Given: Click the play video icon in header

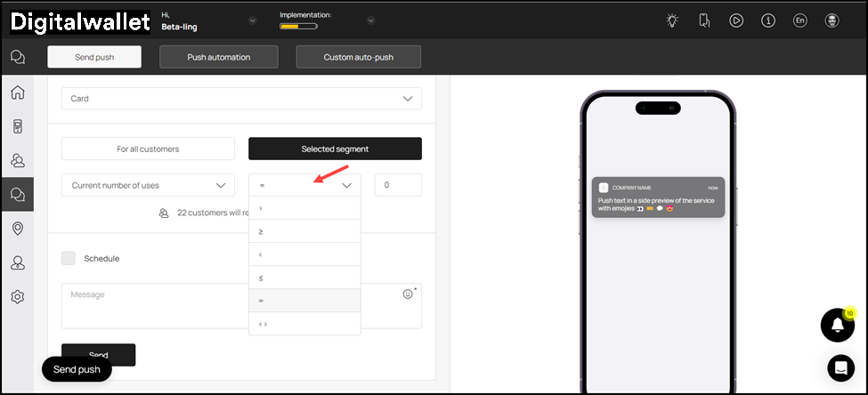Looking at the screenshot, I should click(736, 21).
